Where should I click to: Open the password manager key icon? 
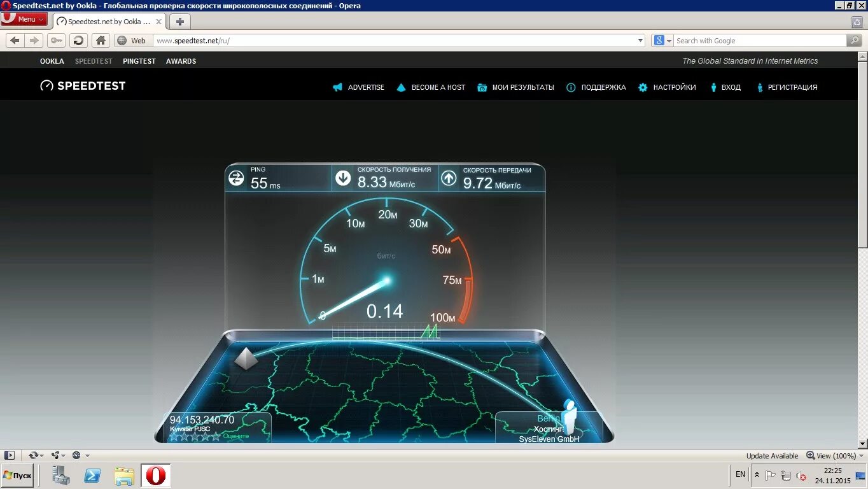pos(56,40)
